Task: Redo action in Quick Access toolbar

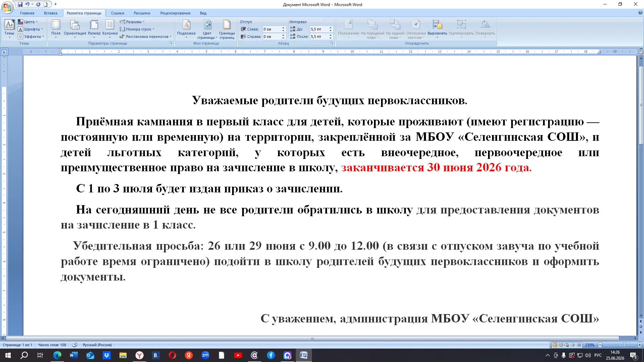Action: click(x=38, y=4)
